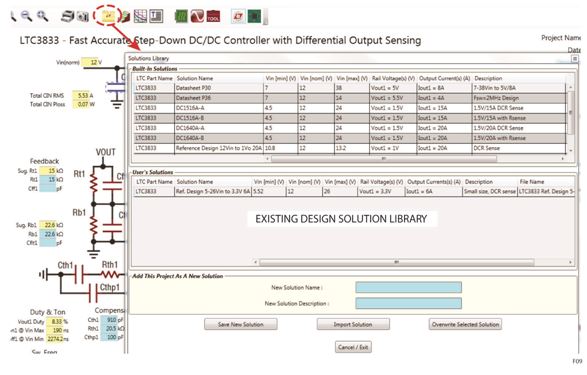The width and height of the screenshot is (587, 375).
Task: Click the camera snapshot icon
Action: tap(83, 16)
